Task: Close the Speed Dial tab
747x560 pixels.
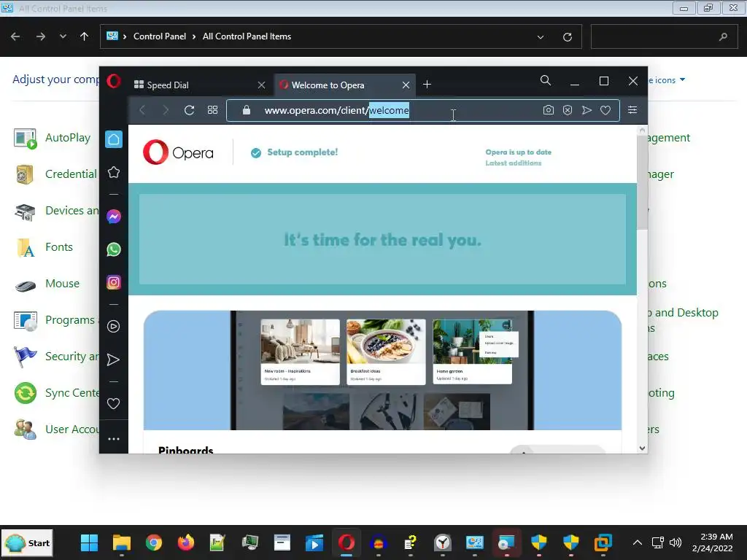Action: (x=262, y=85)
